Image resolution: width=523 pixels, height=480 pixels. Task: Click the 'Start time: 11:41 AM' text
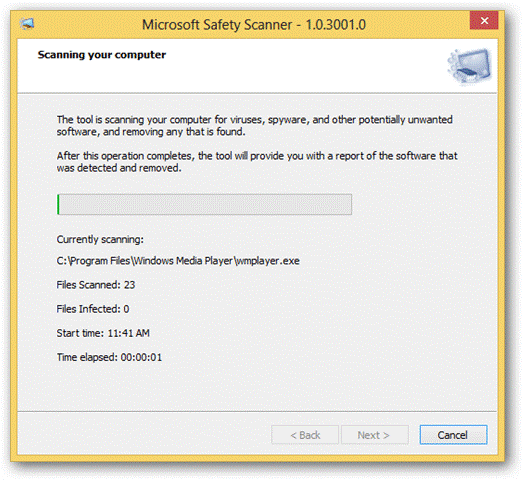pos(103,333)
